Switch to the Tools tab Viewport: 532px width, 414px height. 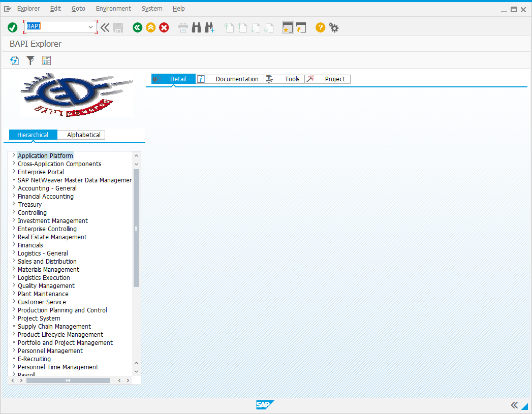click(285, 79)
